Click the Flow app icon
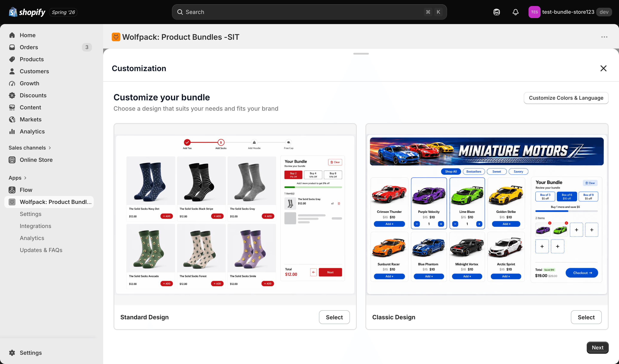619x364 pixels. pos(12,190)
